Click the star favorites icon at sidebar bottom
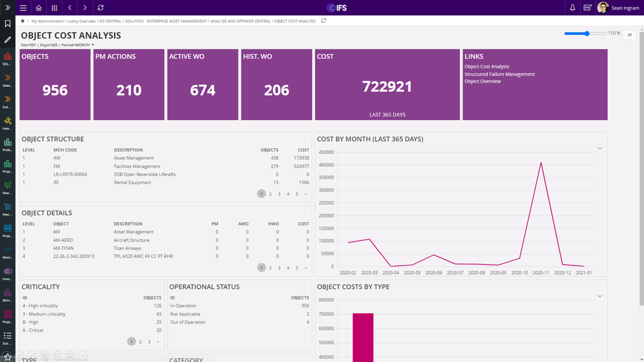This screenshot has width=644, height=362. point(7,355)
